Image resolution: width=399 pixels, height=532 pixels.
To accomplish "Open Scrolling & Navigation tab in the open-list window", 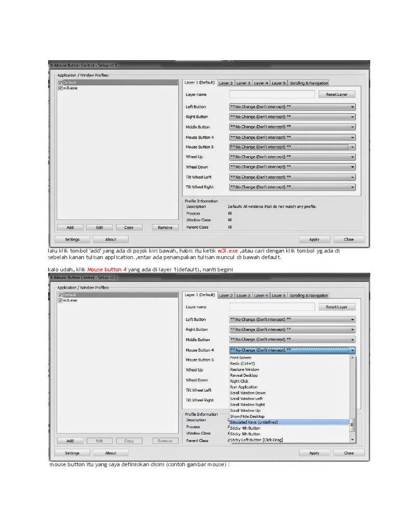I will pyautogui.click(x=309, y=296).
